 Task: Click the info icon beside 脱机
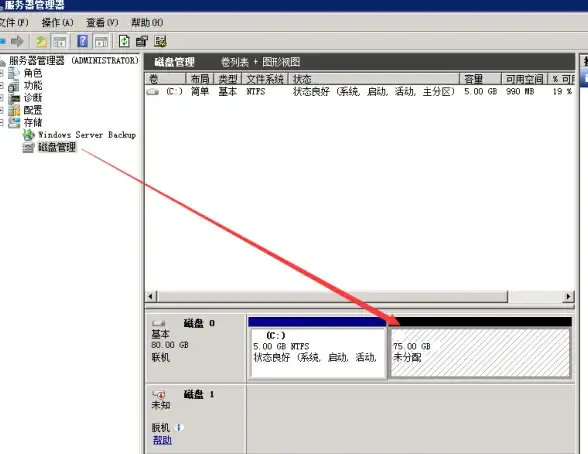coord(179,427)
